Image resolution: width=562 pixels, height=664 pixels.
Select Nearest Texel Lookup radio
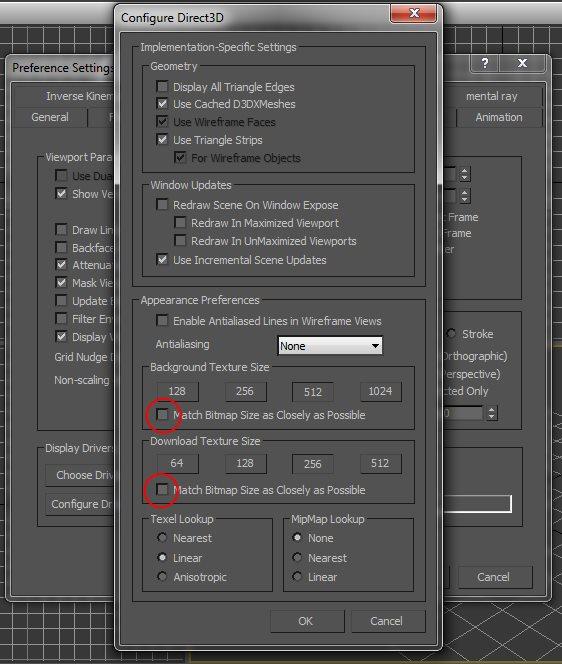click(162, 537)
